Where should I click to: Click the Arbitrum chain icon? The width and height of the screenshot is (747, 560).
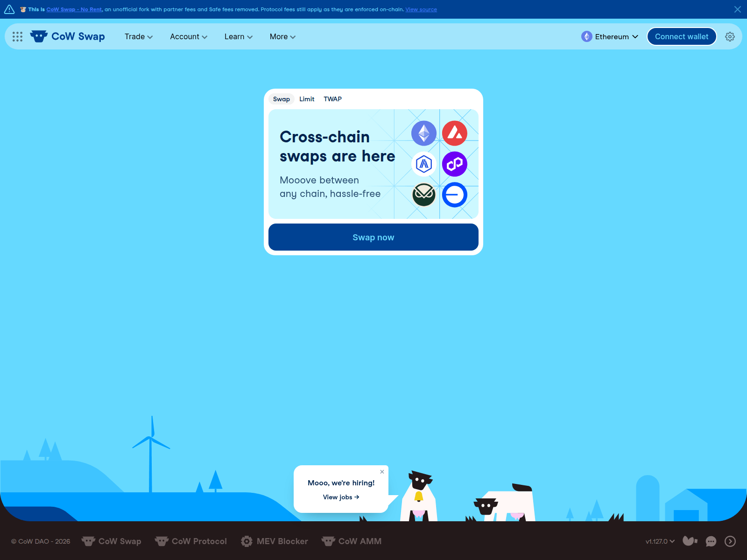(424, 164)
